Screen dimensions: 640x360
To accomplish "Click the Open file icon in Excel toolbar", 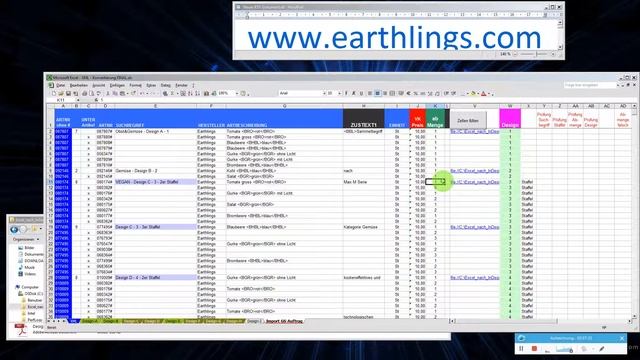I will coord(61,93).
